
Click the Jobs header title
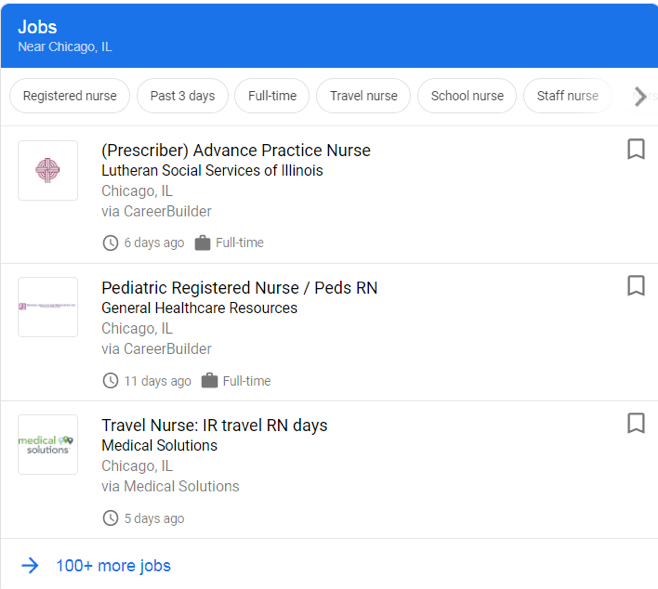click(x=37, y=27)
